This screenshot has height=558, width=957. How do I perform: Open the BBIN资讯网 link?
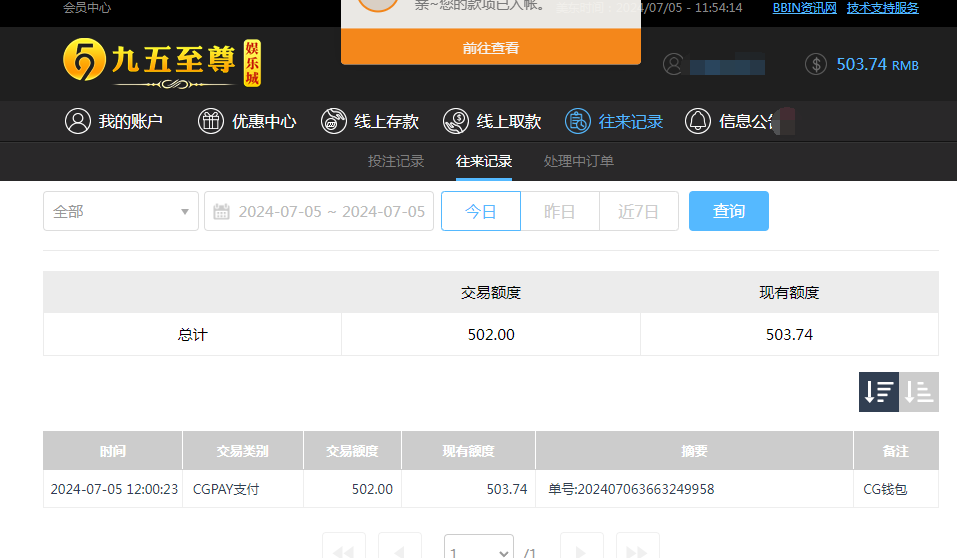click(804, 8)
